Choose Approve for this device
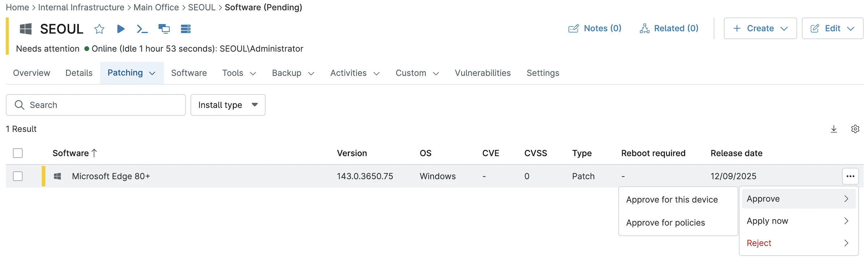The width and height of the screenshot is (868, 266). (x=672, y=200)
